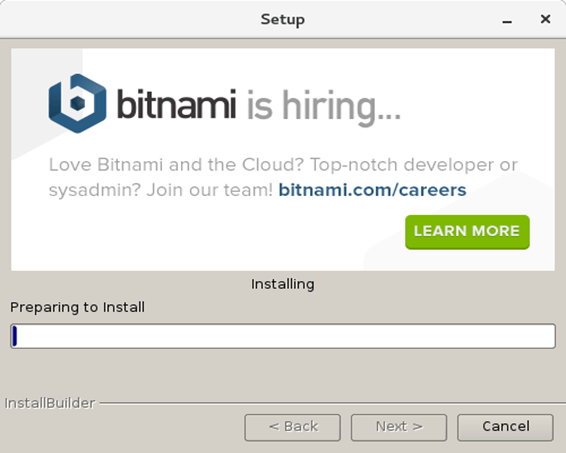Viewport: 566px width, 453px height.
Task: Minimize the Setup window
Action: pyautogui.click(x=507, y=21)
